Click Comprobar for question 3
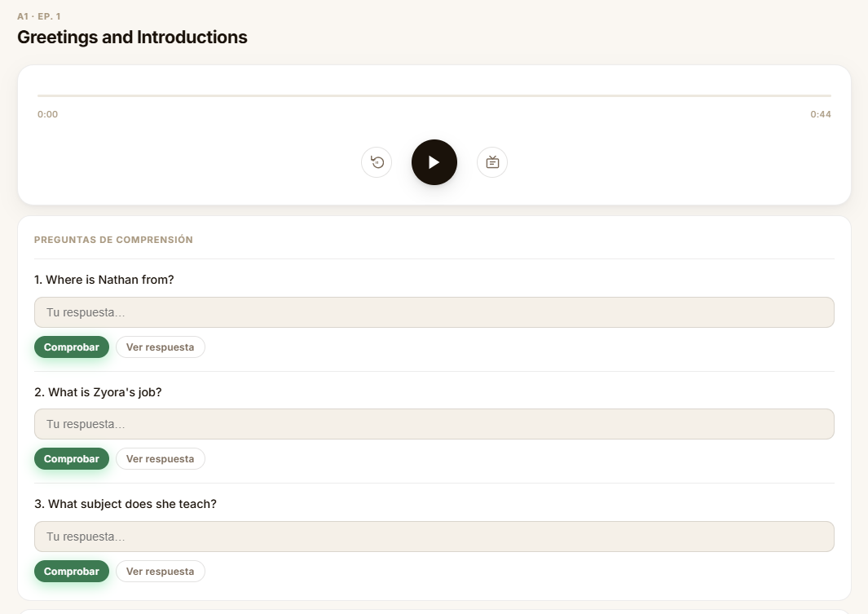The height and width of the screenshot is (614, 868). point(72,572)
